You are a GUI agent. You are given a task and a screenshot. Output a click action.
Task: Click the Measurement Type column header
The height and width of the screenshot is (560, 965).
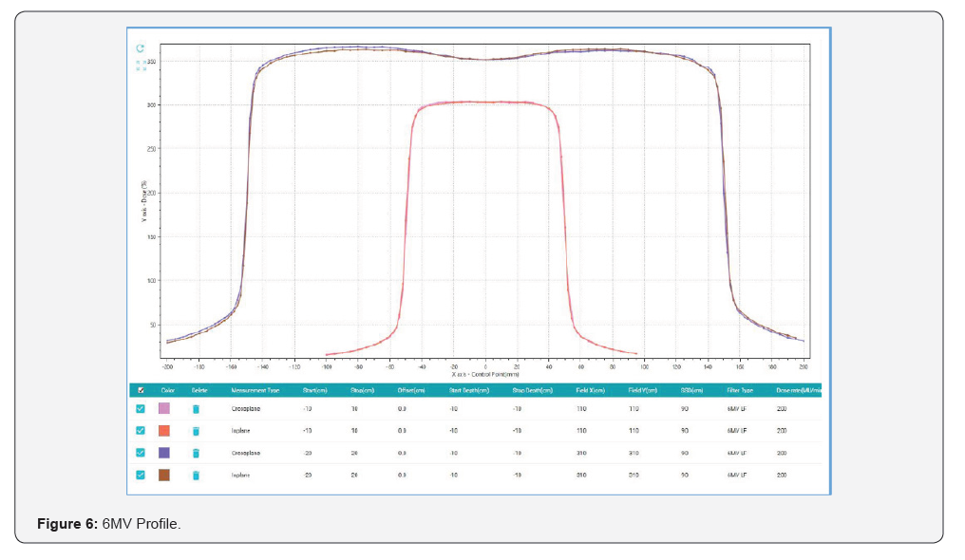pos(255,390)
